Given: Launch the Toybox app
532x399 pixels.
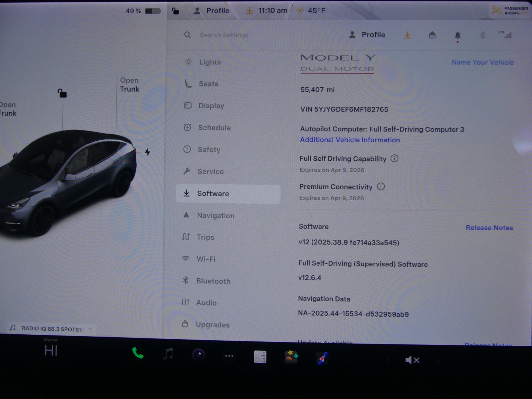Looking at the screenshot, I should [291, 357].
